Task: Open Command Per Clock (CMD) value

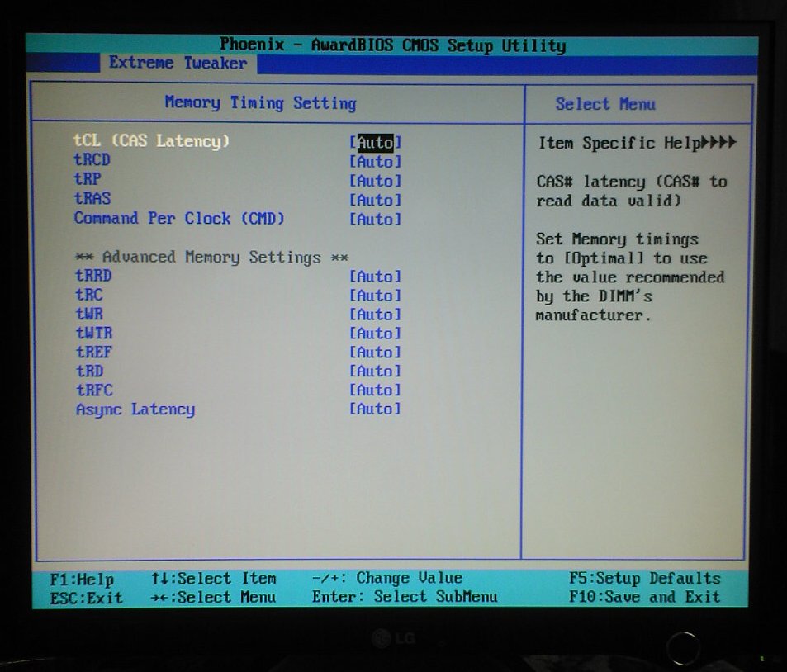Action: [376, 219]
